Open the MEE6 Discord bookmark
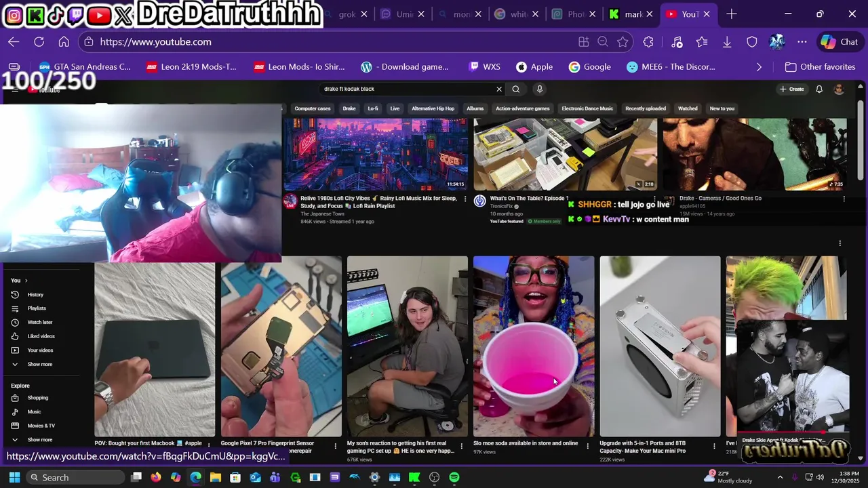868x488 pixels. coord(671,67)
